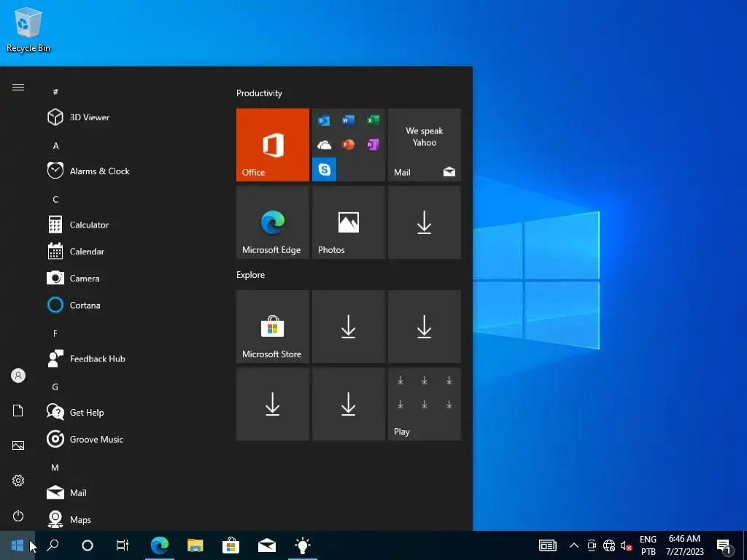Open the Recycle Bin desktop icon
The width and height of the screenshot is (747, 560).
(x=28, y=29)
